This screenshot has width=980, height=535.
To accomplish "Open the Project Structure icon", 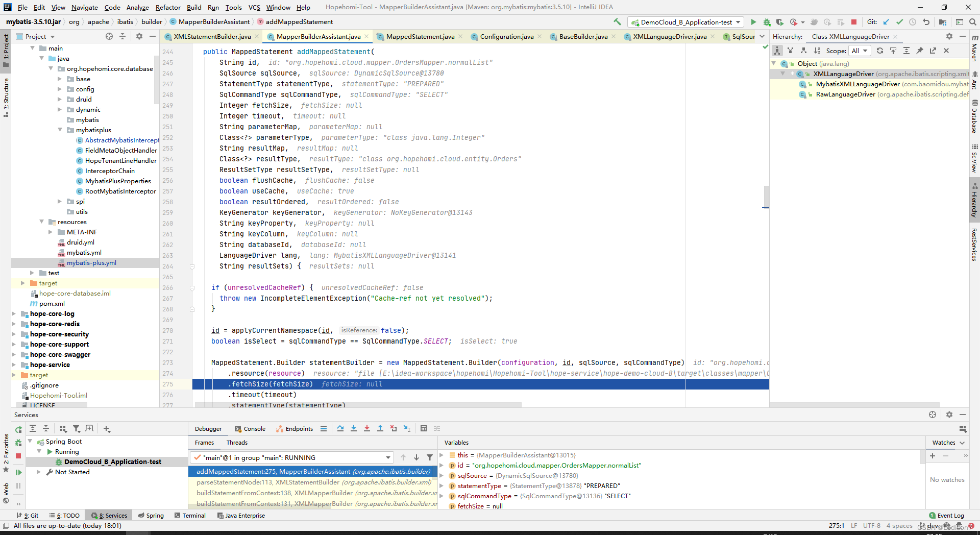I will pyautogui.click(x=943, y=22).
